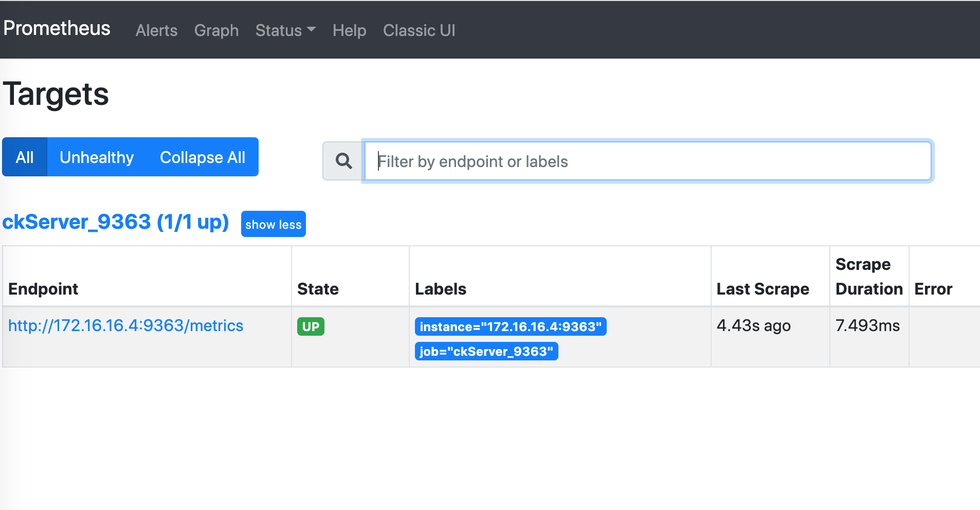Open the Graph page
The width and height of the screenshot is (980, 510).
[216, 30]
